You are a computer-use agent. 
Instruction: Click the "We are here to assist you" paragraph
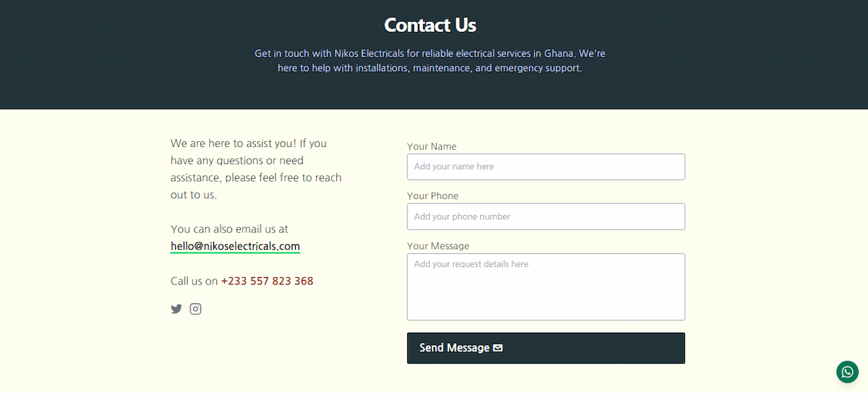pos(256,169)
